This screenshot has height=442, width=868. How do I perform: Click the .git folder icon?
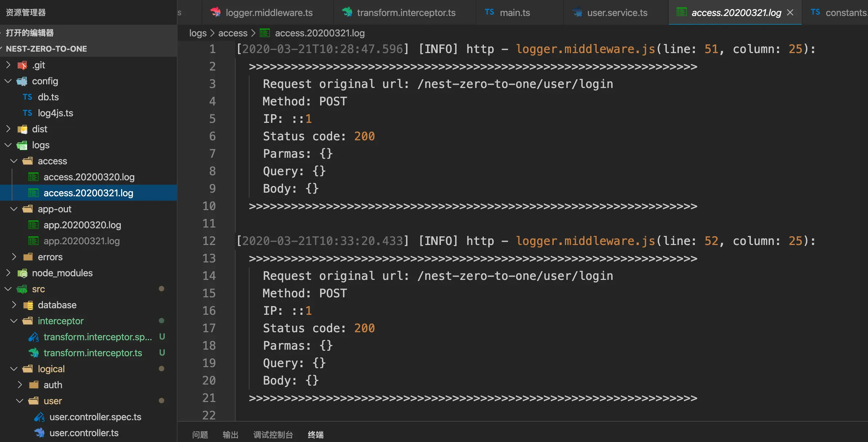click(x=22, y=65)
